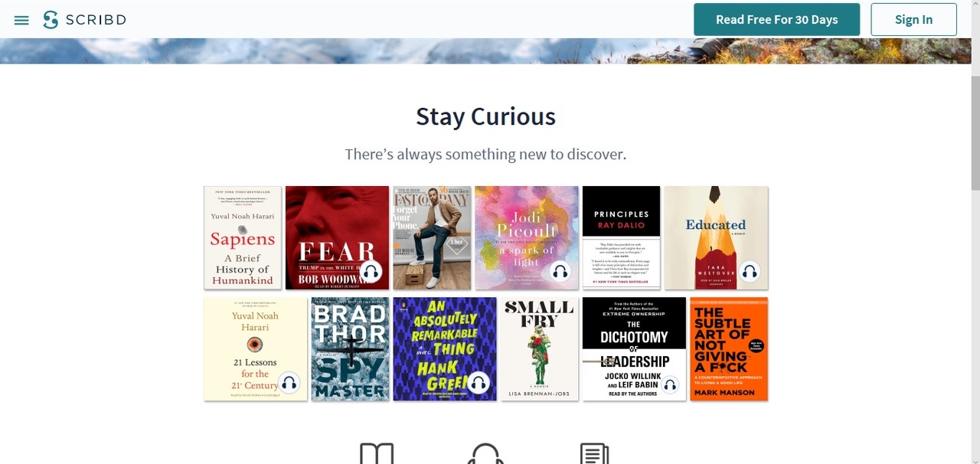The height and width of the screenshot is (464, 980).
Task: Click audiobook headphone icon on Fear
Action: pyautogui.click(x=371, y=271)
